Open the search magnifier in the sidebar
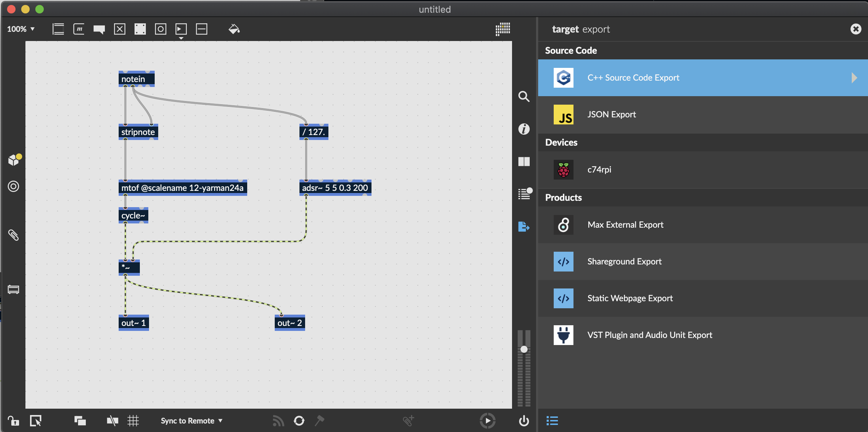This screenshot has height=432, width=868. click(x=524, y=96)
